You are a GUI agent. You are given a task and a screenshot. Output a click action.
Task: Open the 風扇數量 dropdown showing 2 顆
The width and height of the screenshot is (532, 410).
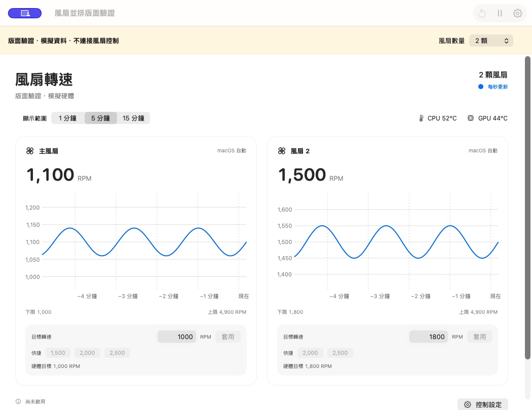491,40
